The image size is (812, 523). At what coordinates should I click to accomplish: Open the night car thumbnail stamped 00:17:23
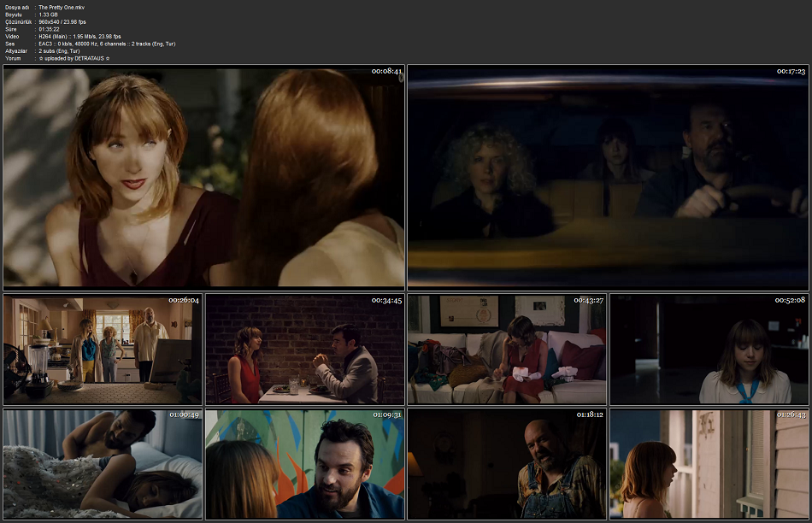click(608, 177)
